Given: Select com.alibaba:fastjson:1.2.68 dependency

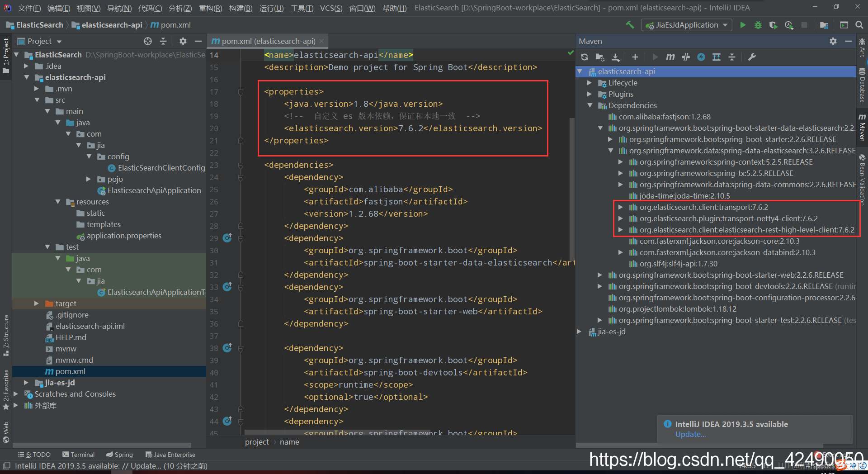Looking at the screenshot, I should coord(660,117).
